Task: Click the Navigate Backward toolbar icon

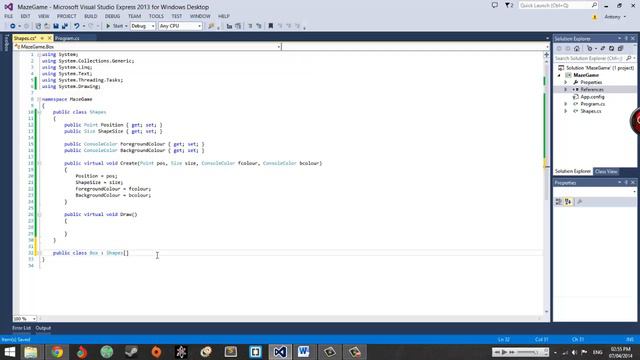Action: [x=13, y=26]
